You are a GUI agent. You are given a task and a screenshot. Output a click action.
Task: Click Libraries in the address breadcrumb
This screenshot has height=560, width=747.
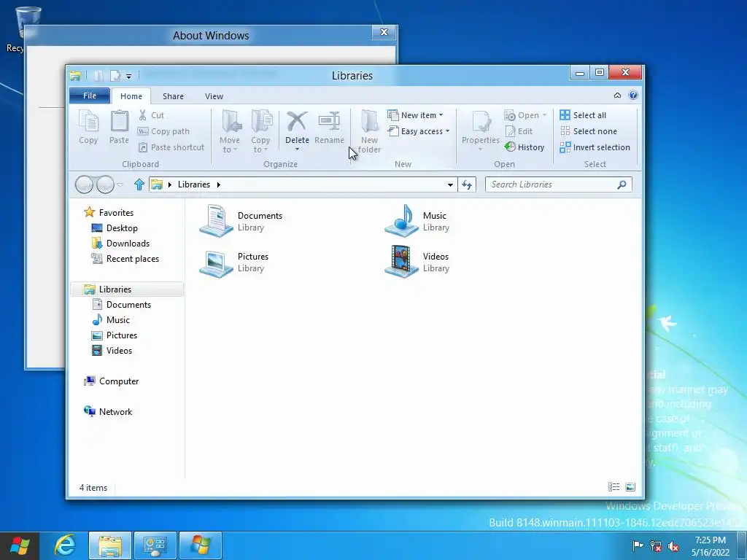[x=194, y=184]
